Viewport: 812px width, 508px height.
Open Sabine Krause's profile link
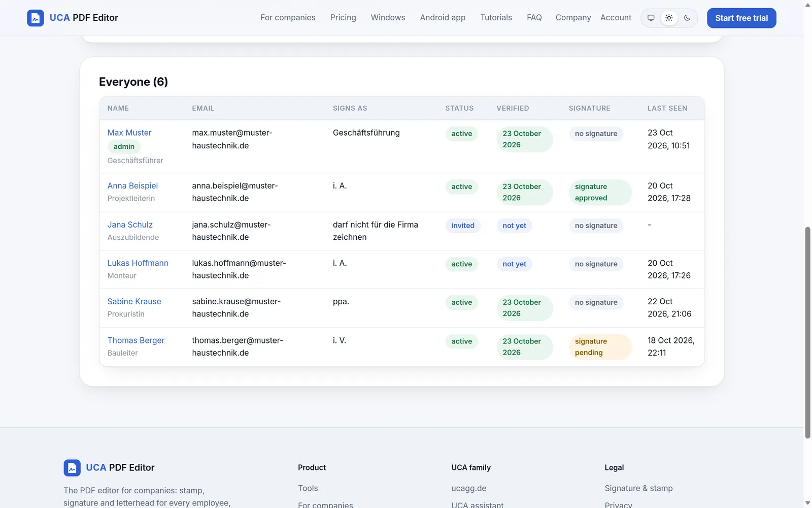click(134, 302)
